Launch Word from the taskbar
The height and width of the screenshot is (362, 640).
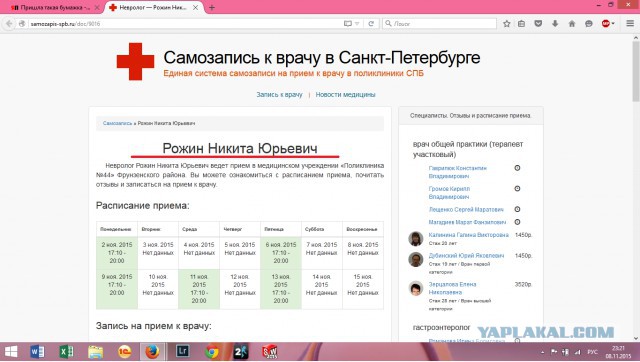pos(38,352)
